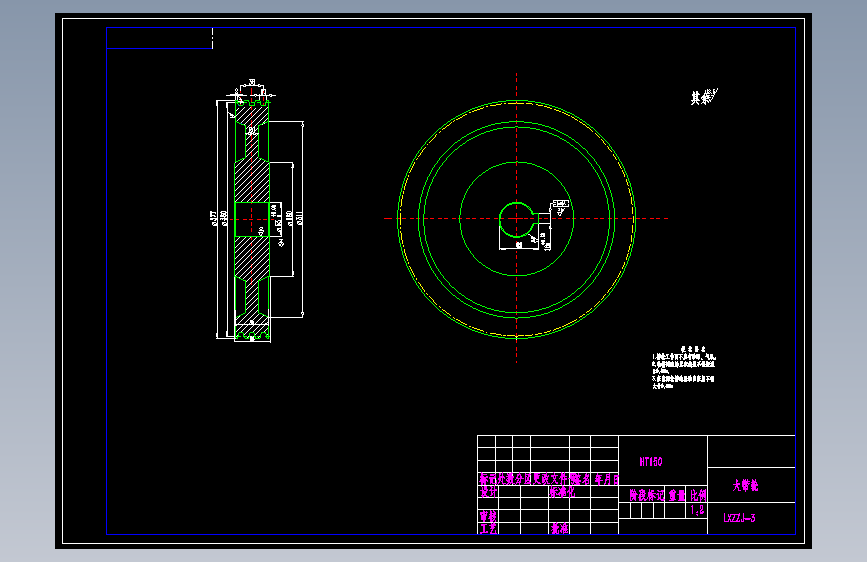867x562 pixels.
Task: Click the LXZZJ-3 drawing number
Action: [x=739, y=518]
